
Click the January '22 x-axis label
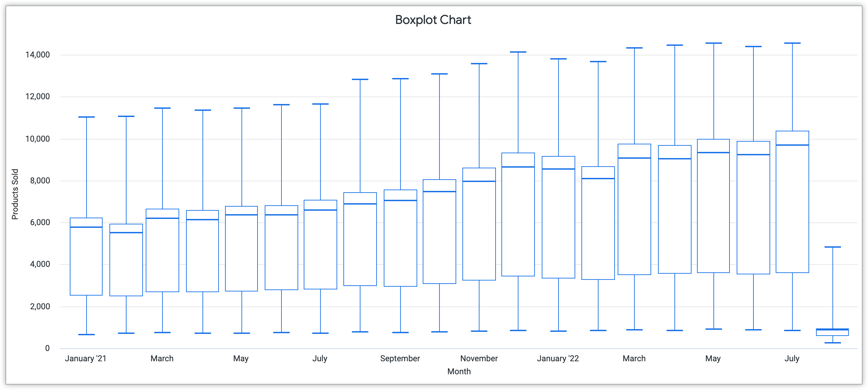pyautogui.click(x=558, y=359)
